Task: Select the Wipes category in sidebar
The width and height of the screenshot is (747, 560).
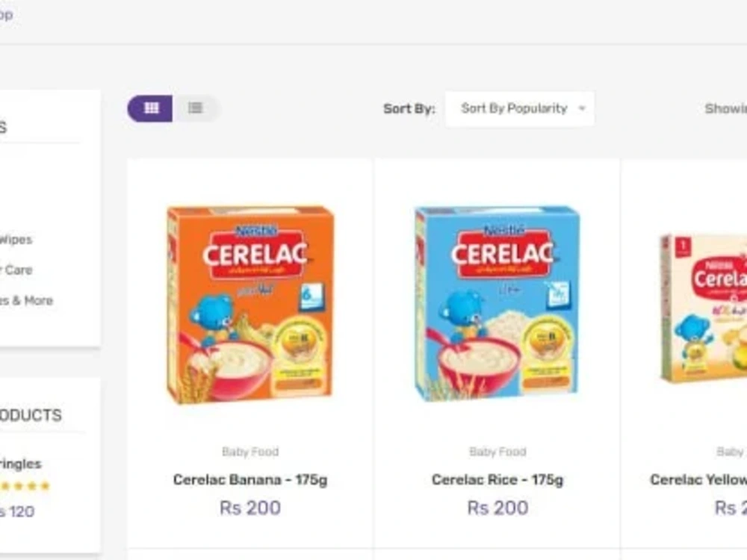Action: pos(15,240)
